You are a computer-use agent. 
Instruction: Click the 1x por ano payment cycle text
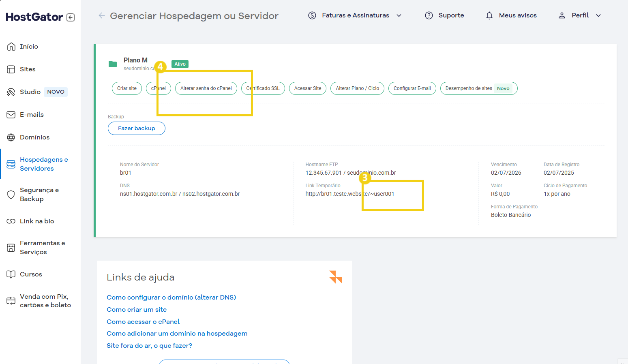click(557, 194)
